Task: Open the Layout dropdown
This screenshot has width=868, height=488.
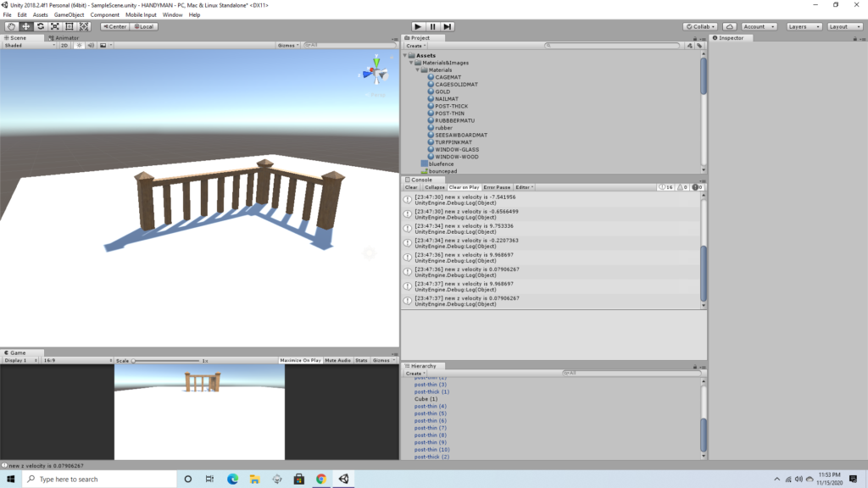Action: coord(843,26)
